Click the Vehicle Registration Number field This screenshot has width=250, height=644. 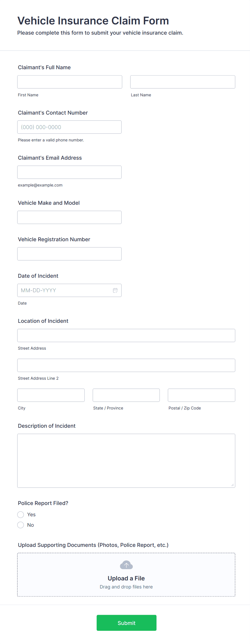coord(69,254)
